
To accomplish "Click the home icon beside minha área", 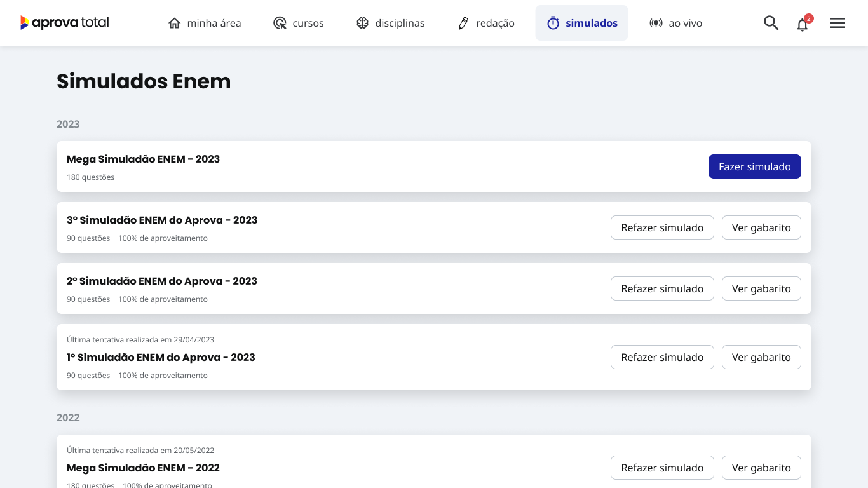I will tap(174, 23).
